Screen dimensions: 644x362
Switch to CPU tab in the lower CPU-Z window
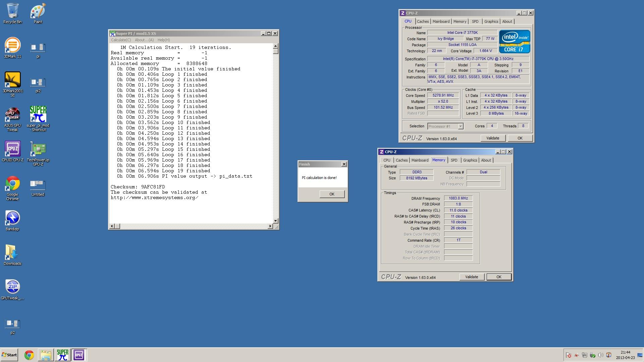point(387,160)
